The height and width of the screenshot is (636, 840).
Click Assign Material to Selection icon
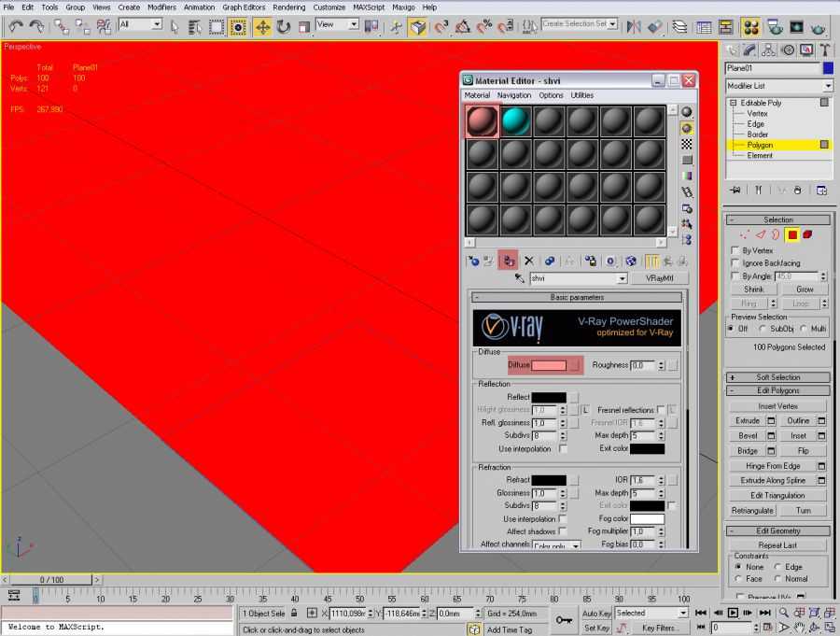point(509,261)
